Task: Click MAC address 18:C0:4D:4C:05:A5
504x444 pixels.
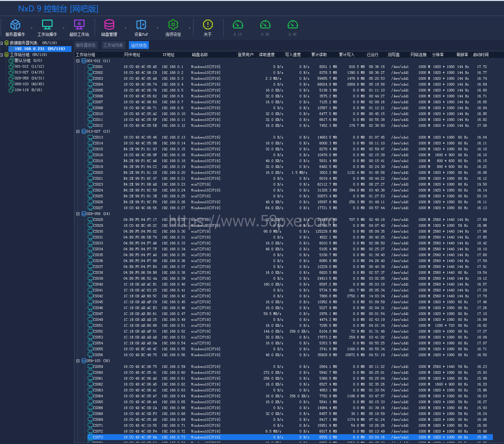Action: tap(140, 67)
